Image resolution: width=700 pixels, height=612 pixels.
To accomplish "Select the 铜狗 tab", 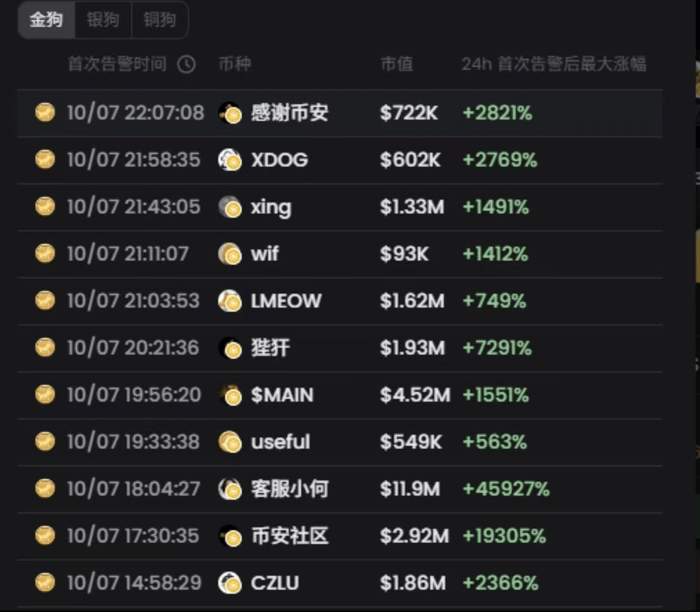I will (x=160, y=20).
